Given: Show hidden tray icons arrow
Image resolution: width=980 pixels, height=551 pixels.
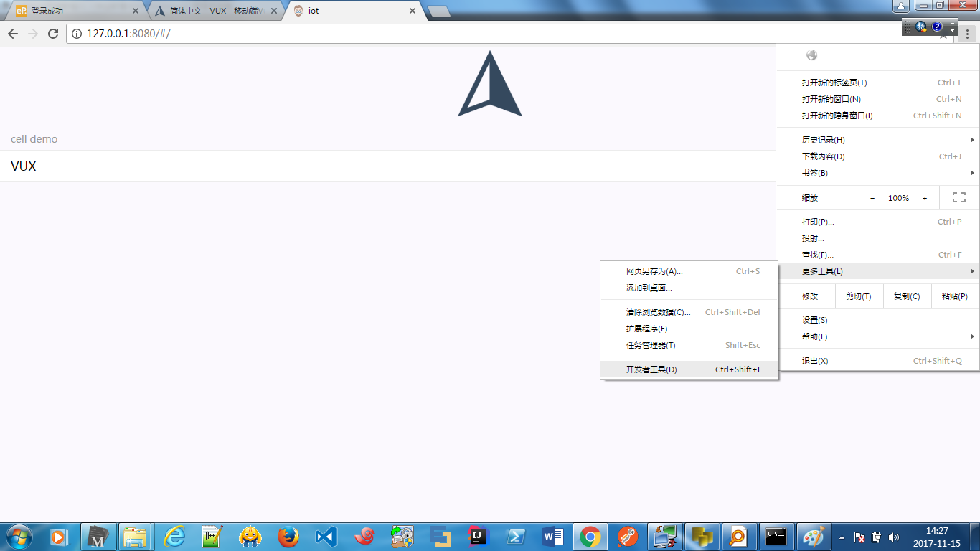Looking at the screenshot, I should pos(842,537).
